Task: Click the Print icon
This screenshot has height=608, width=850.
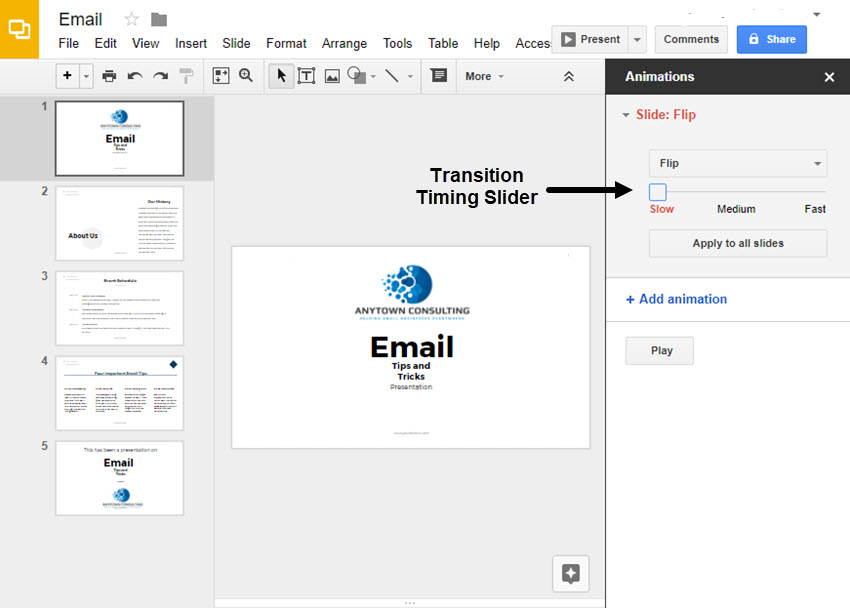Action: click(109, 76)
